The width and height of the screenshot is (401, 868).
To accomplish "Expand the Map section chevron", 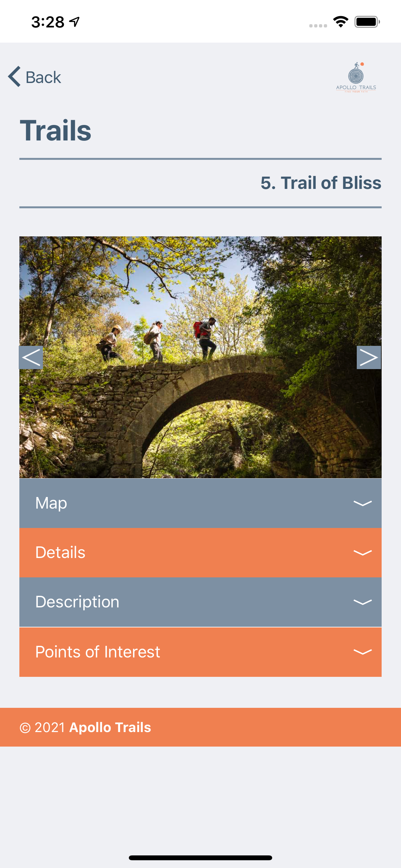I will coord(363,503).
